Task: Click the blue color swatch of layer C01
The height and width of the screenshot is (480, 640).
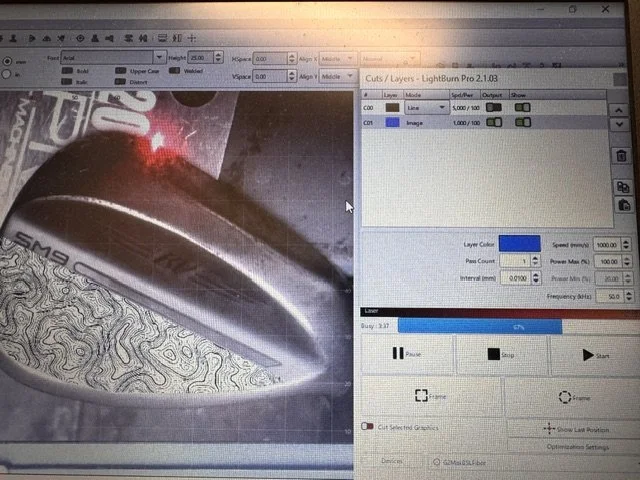Action: (x=392, y=122)
